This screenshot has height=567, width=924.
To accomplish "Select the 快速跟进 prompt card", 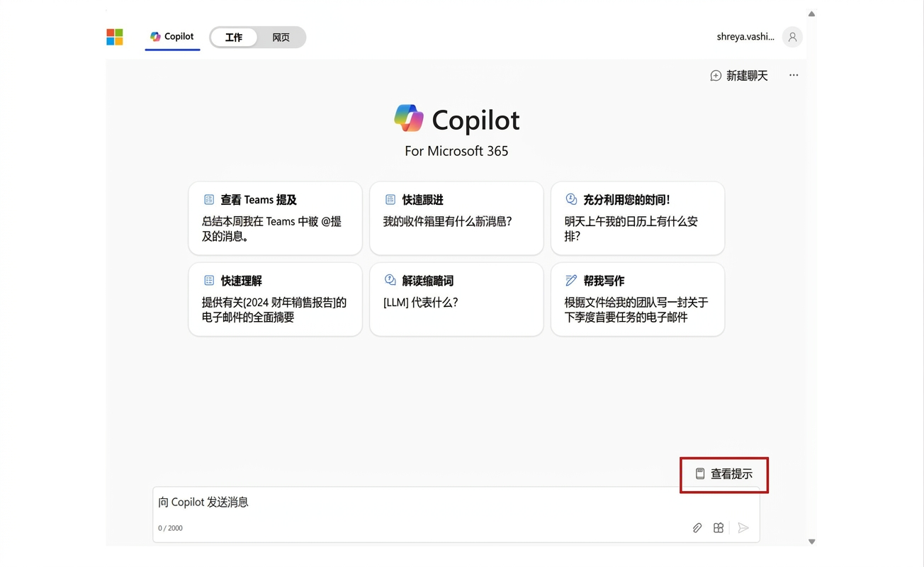I will pyautogui.click(x=456, y=218).
